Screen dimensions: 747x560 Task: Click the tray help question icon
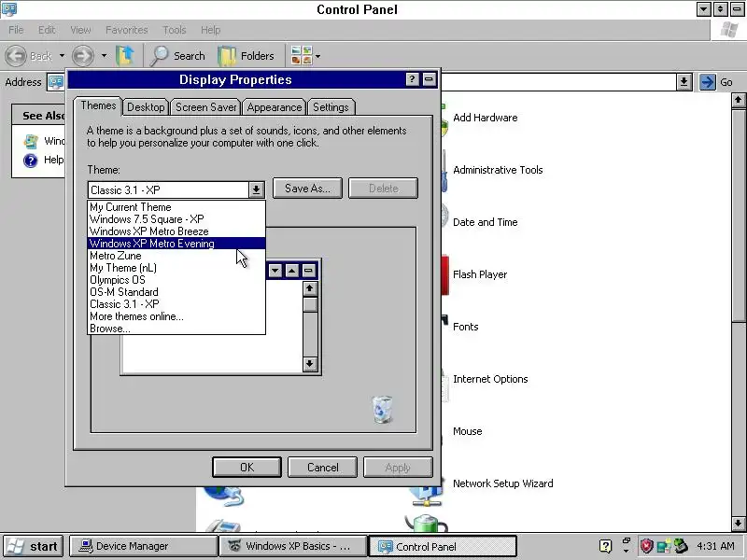605,546
